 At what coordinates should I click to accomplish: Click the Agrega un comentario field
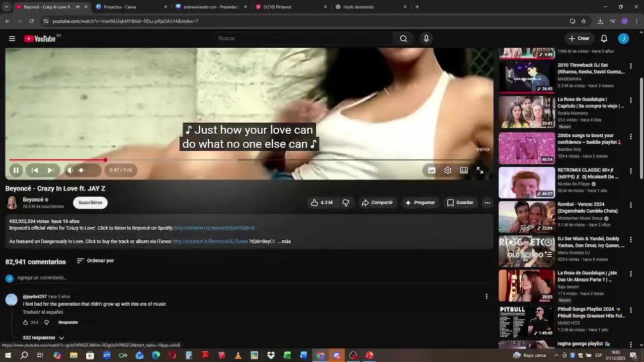[x=252, y=278]
